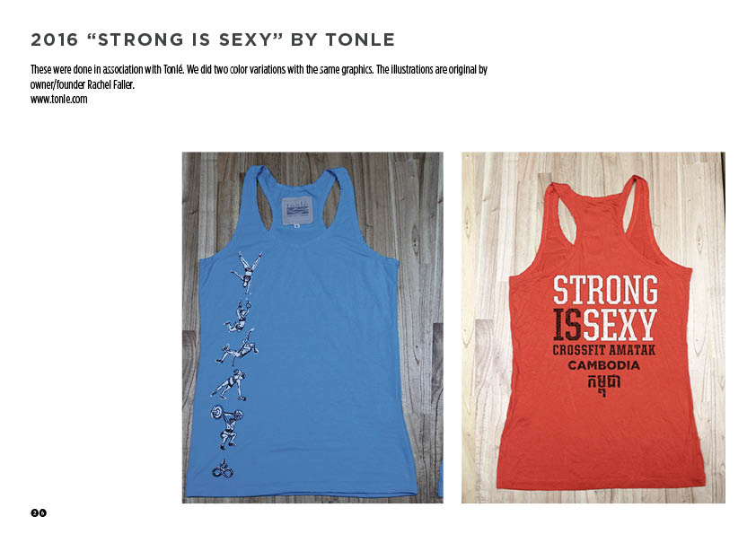This screenshot has width=756, height=534.
Task: Click the Khmer script below 'CAMBODIA'
Action: coord(603,384)
